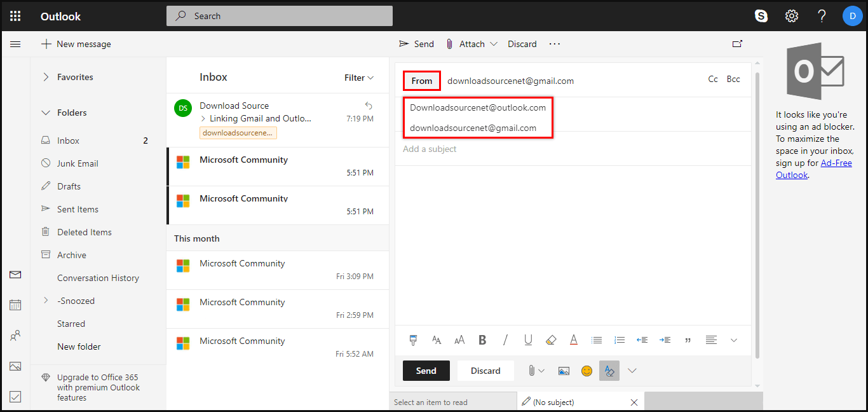
Task: Open the inbox Filter dropdown
Action: [359, 78]
